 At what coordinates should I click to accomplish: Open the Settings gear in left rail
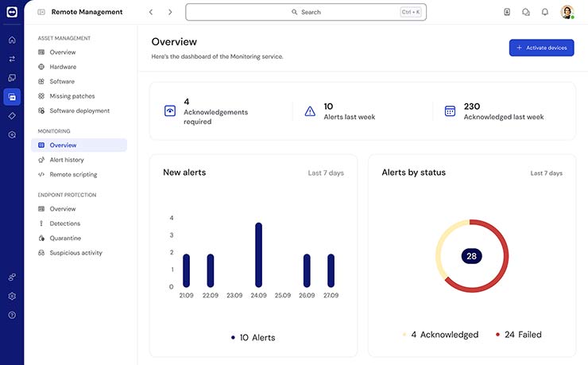tap(12, 296)
